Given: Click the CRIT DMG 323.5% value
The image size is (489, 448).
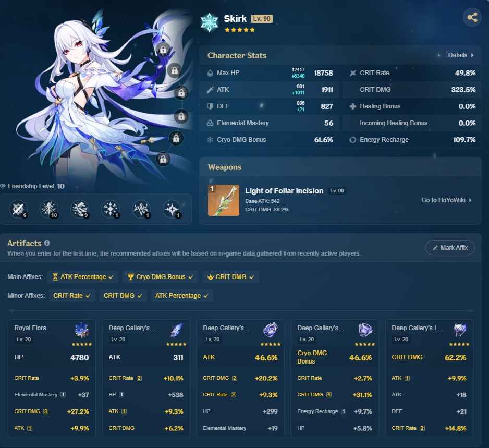Looking at the screenshot, I should point(463,90).
